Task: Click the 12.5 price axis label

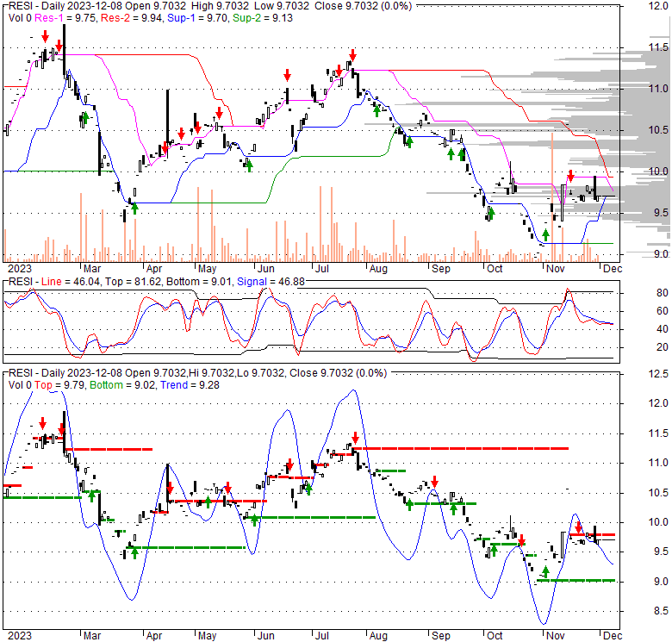Action: (x=658, y=374)
